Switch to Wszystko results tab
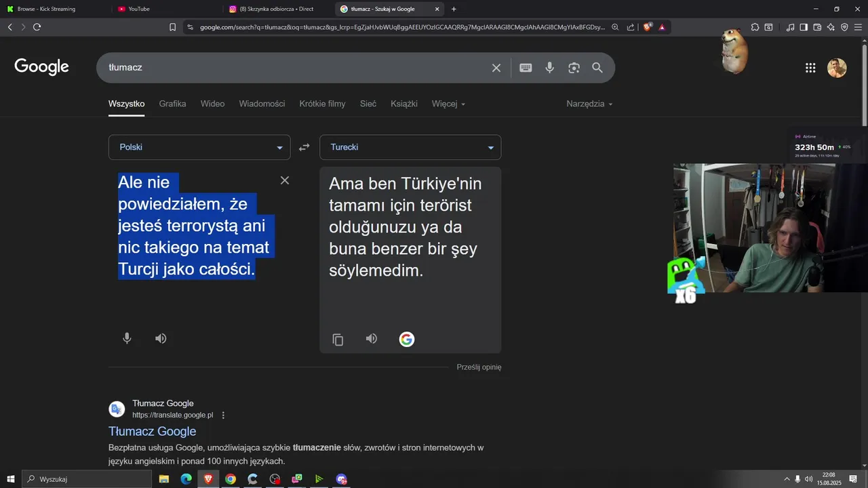Viewport: 868px width, 488px height. (x=126, y=104)
